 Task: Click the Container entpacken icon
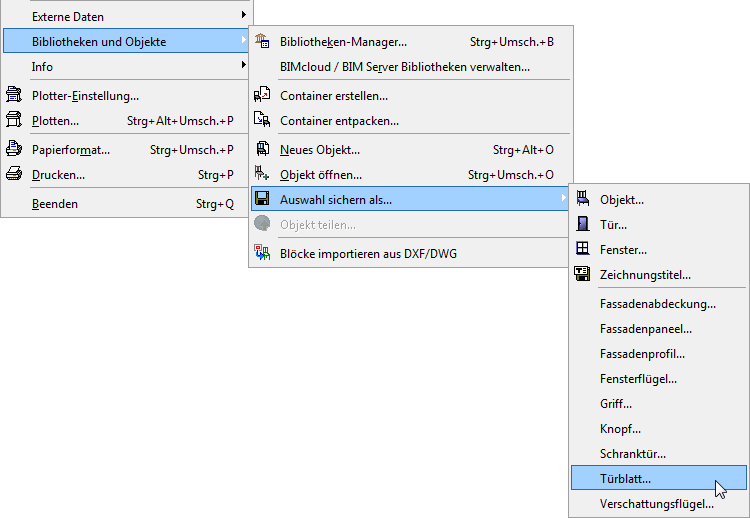[263, 120]
